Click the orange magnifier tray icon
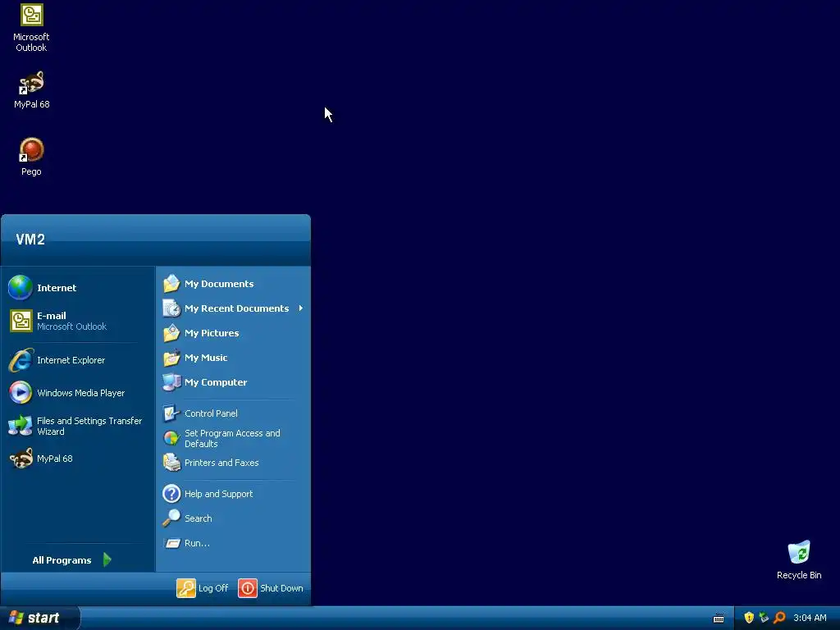 [x=779, y=618]
